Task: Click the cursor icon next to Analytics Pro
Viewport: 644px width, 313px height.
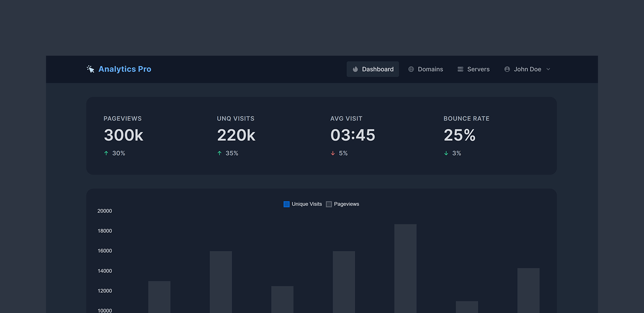Action: coord(90,69)
